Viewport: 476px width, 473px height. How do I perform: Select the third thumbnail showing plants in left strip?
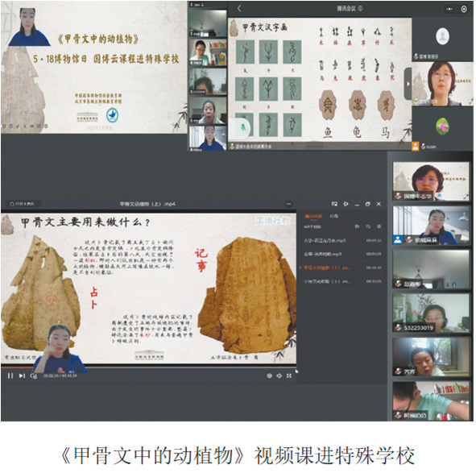208,81
